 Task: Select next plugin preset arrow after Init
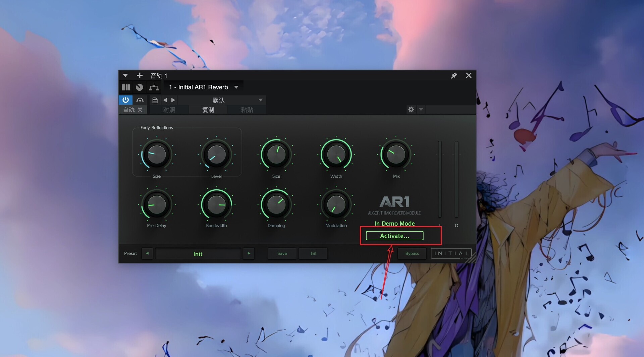click(x=249, y=253)
